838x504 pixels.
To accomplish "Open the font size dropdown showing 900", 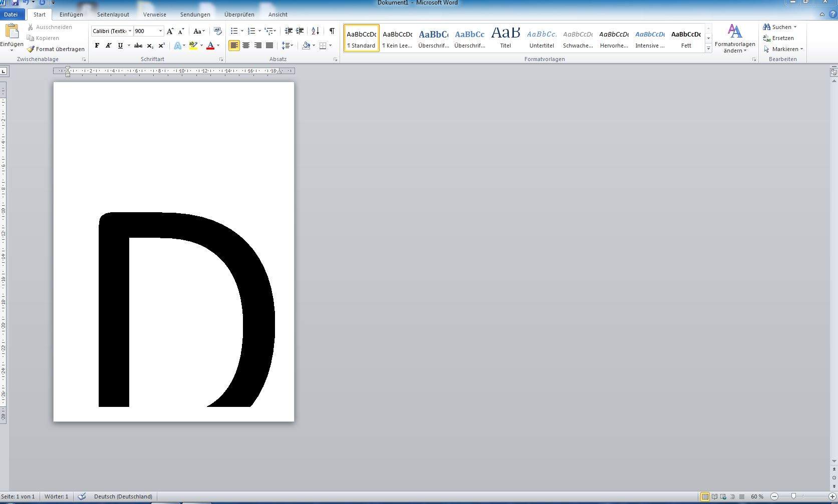I will [160, 31].
